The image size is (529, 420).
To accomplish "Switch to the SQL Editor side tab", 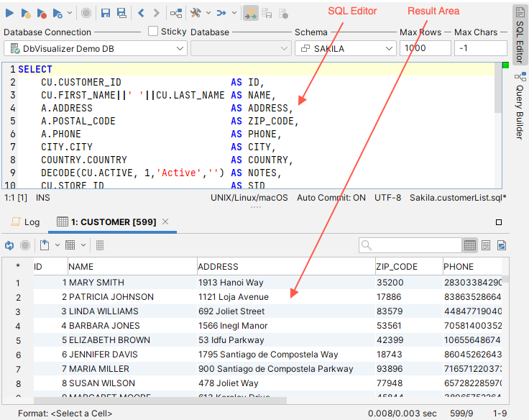I will pos(520,35).
